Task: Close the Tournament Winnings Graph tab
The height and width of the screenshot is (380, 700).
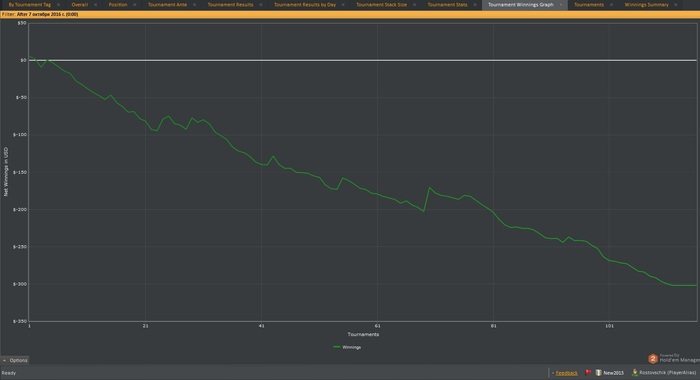Action: click(x=561, y=5)
